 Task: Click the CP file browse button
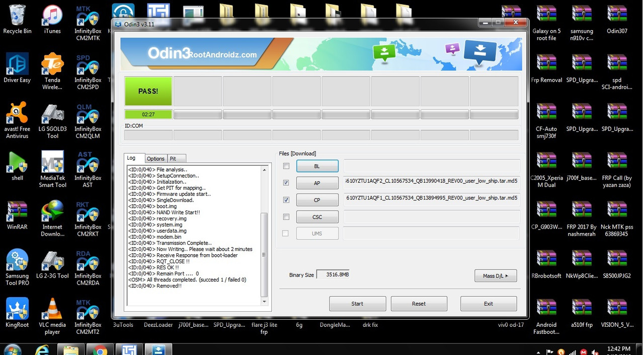[317, 200]
